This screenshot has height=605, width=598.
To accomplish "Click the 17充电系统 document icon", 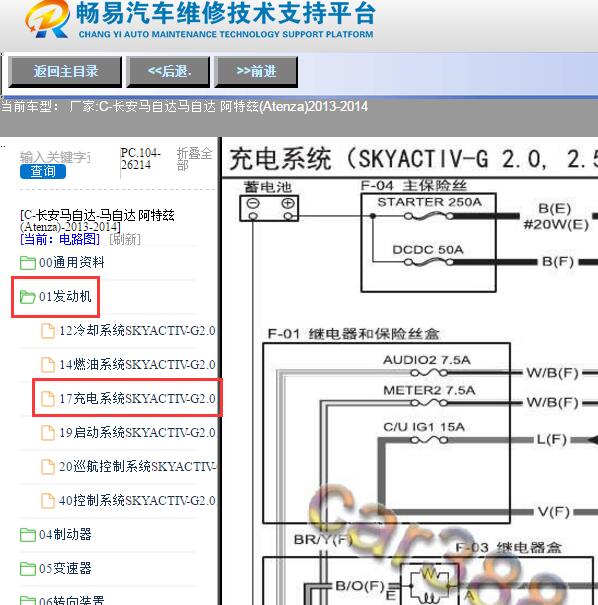I will tap(48, 399).
